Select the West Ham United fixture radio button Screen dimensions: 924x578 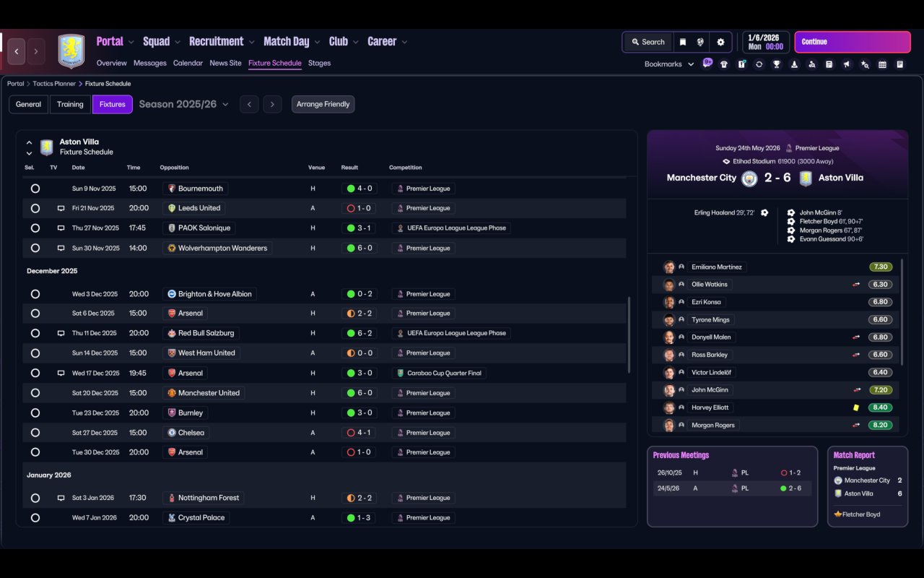pyautogui.click(x=35, y=353)
